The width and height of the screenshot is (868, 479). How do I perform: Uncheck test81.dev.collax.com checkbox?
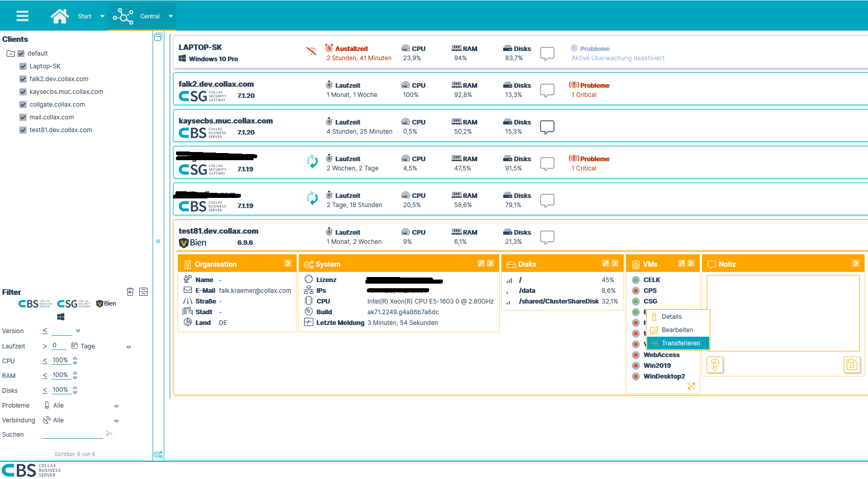[23, 130]
